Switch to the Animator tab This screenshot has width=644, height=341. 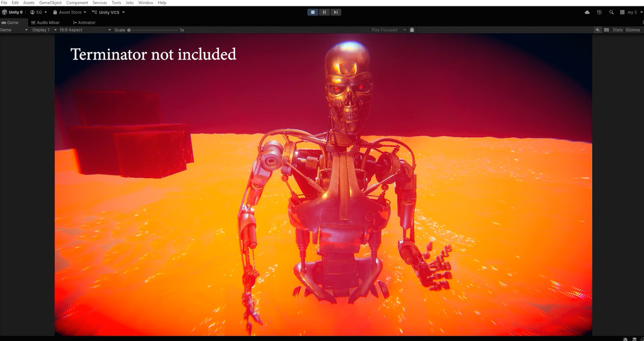click(x=84, y=23)
